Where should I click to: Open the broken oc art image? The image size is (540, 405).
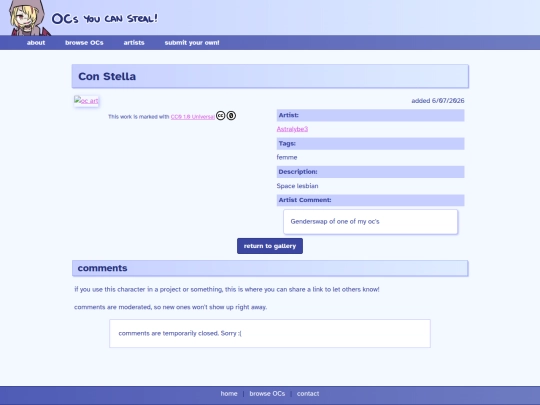pos(86,101)
